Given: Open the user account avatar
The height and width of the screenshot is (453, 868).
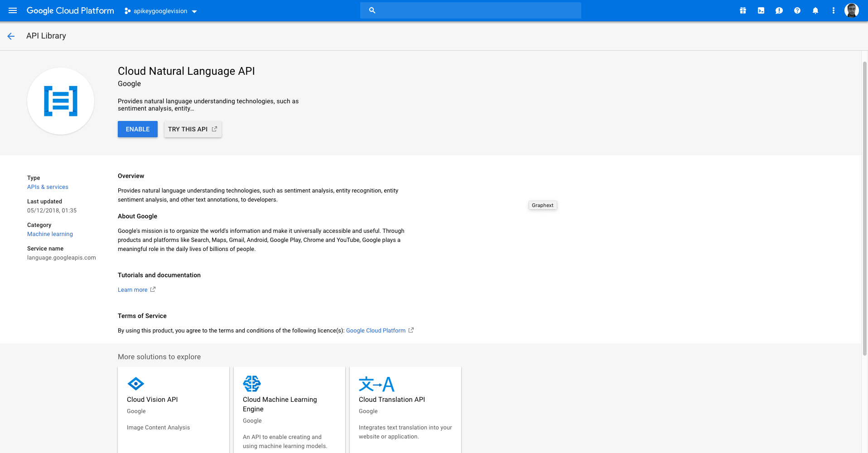Looking at the screenshot, I should (x=852, y=10).
